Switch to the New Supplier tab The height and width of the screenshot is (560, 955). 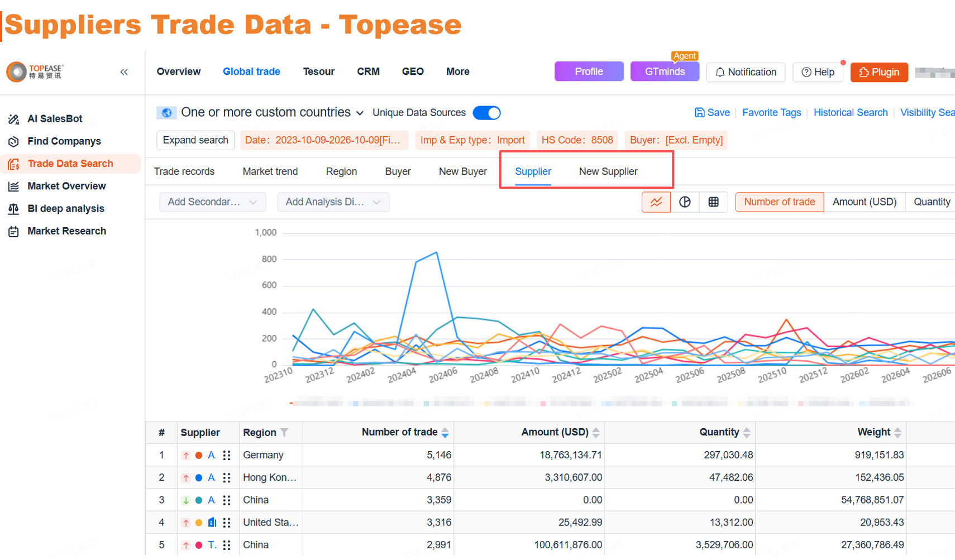tap(608, 171)
